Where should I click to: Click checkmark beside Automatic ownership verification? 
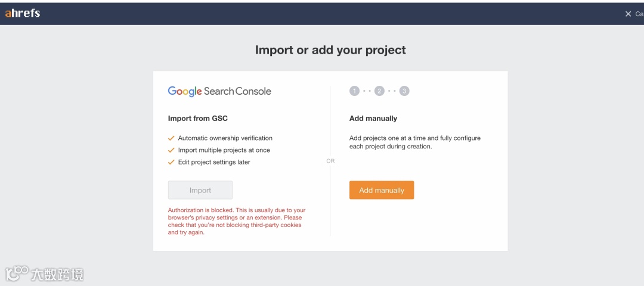pos(171,138)
